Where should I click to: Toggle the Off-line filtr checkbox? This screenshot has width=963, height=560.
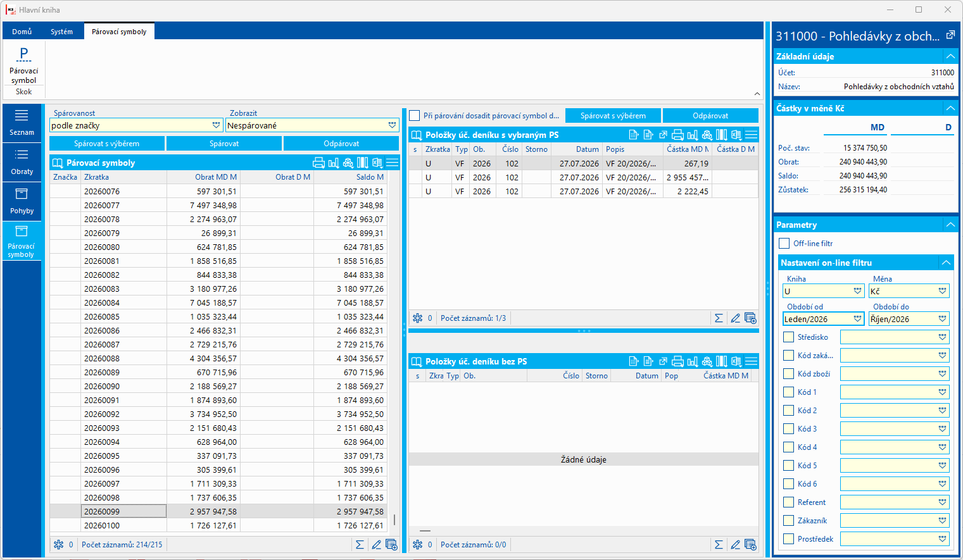coord(784,243)
